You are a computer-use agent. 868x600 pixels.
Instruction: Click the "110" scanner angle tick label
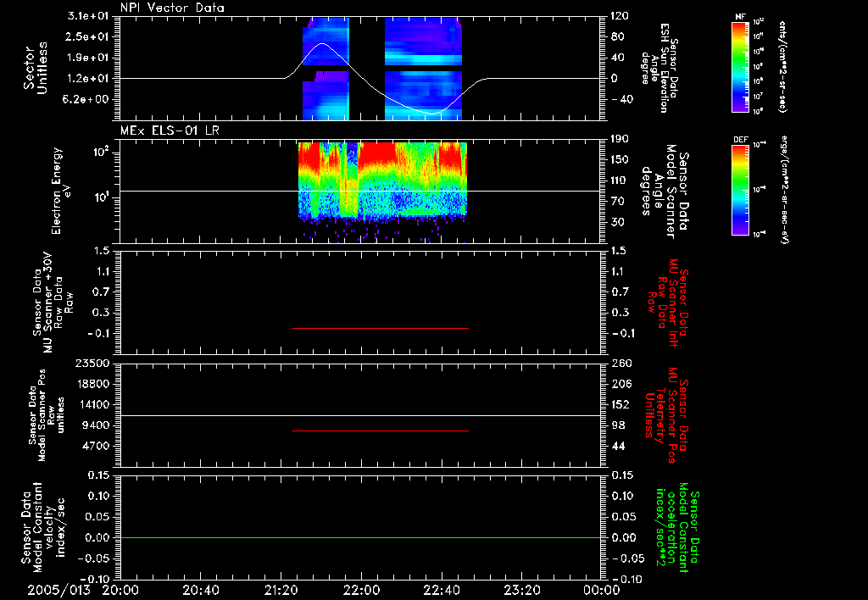tap(620, 181)
